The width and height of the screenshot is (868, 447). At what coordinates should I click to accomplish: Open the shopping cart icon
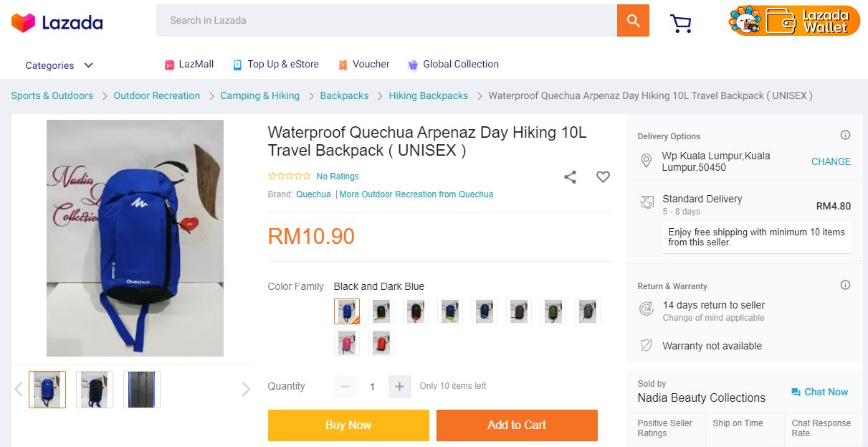pos(680,24)
